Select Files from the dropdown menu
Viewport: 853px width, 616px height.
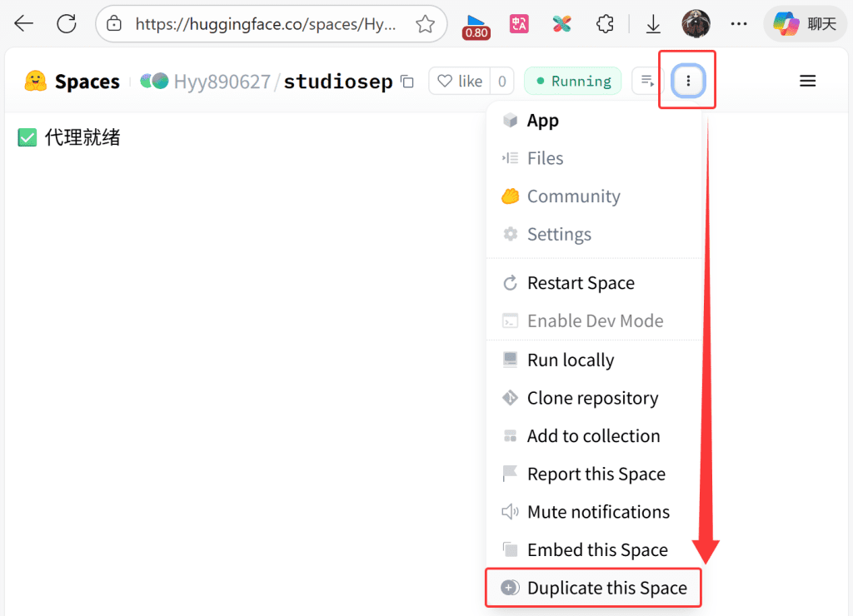[x=545, y=158]
